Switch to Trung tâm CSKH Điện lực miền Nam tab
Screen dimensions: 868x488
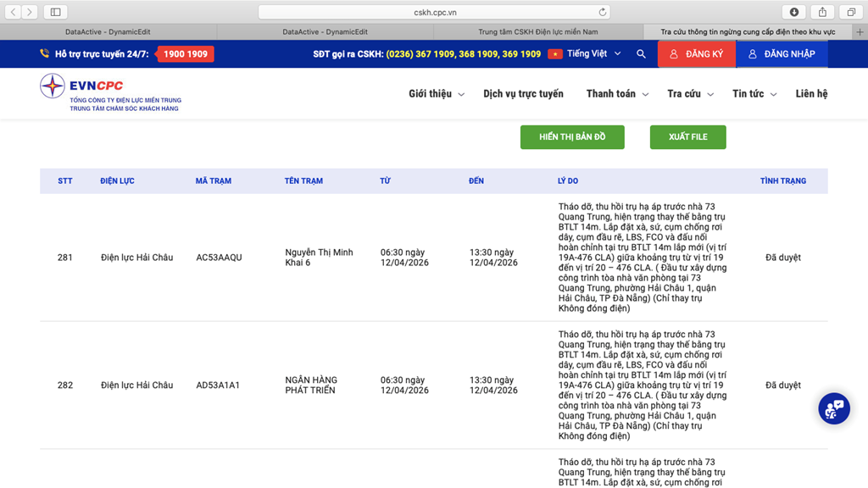(542, 32)
